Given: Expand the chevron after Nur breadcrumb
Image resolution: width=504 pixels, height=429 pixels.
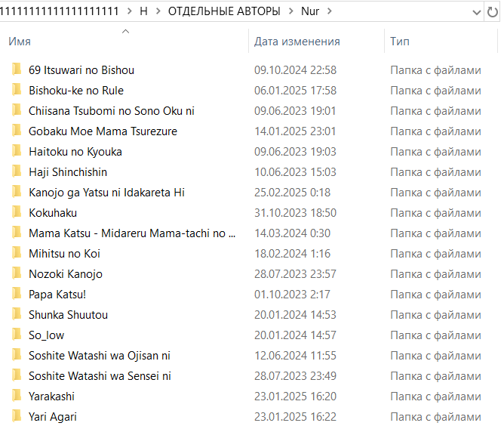Looking at the screenshot, I should (x=330, y=11).
